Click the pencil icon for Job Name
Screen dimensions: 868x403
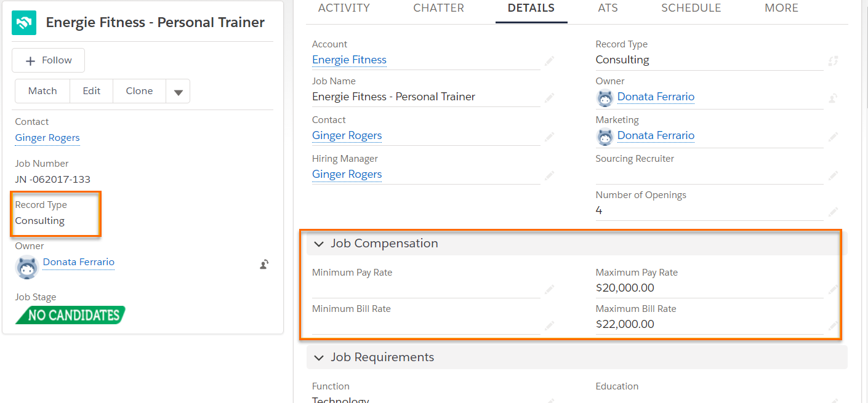coord(549,97)
